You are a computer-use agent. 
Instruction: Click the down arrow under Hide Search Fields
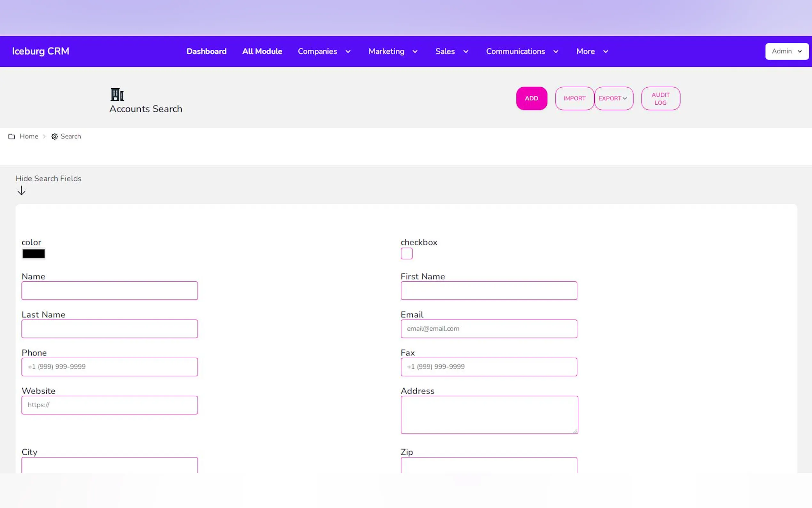coord(21,191)
